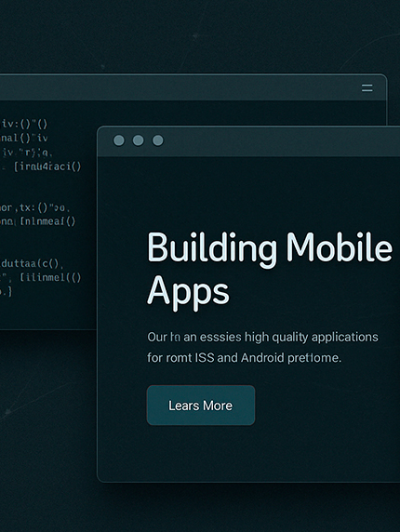Click the ISS and Android text line
The width and height of the screenshot is (400, 532).
(245, 357)
